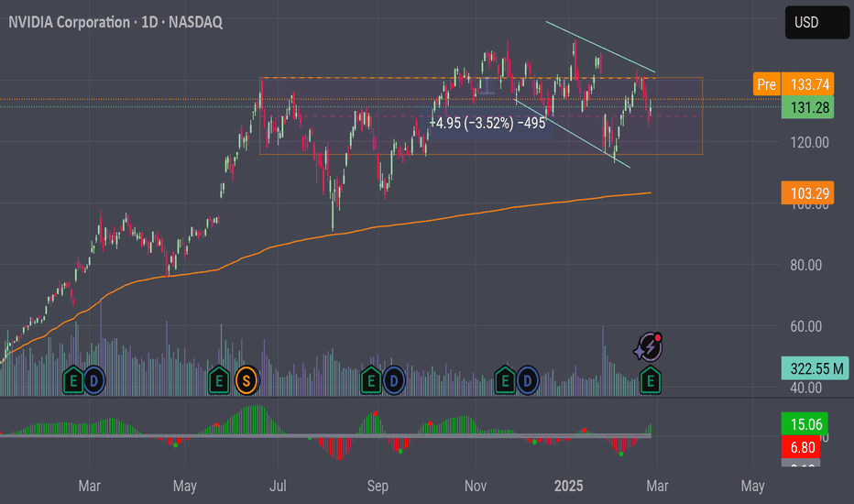The width and height of the screenshot is (854, 504).
Task: Select the dividend D marker between Nov and 2025
Action: tap(527, 381)
